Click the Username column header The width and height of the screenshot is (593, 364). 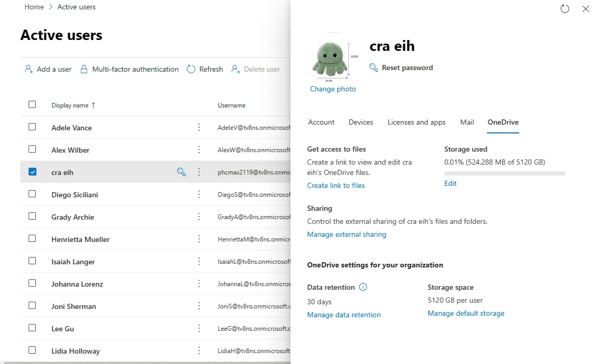(x=231, y=105)
